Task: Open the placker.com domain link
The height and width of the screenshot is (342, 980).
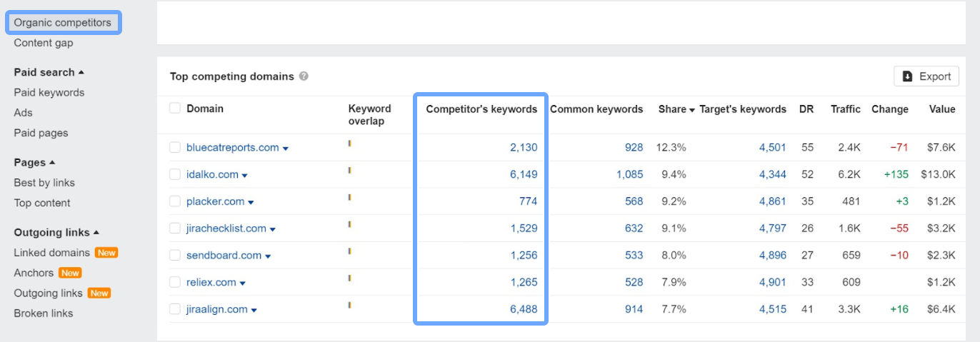Action: [215, 201]
